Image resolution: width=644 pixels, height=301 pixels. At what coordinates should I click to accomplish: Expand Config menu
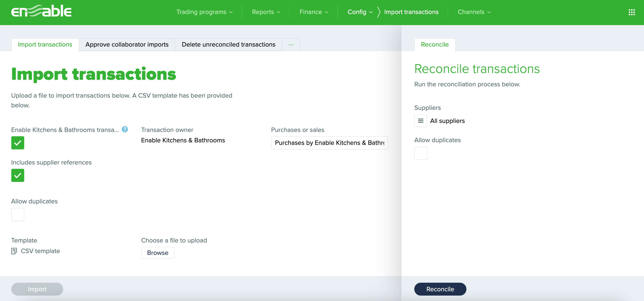360,12
